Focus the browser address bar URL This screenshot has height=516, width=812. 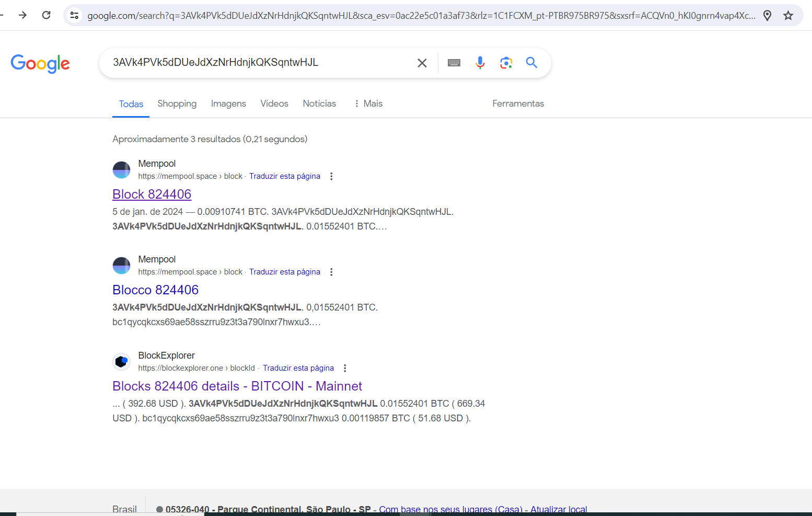pos(421,16)
